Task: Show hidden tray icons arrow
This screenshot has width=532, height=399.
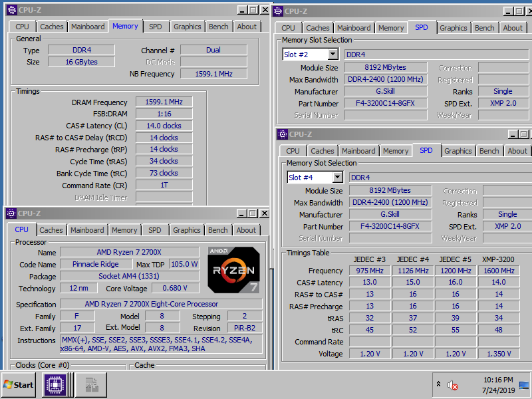Action: click(438, 384)
